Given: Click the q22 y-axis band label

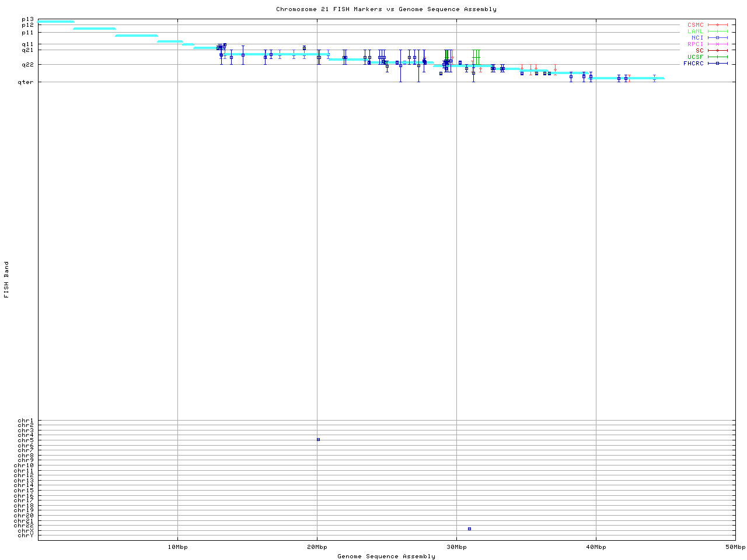Looking at the screenshot, I should tap(27, 65).
